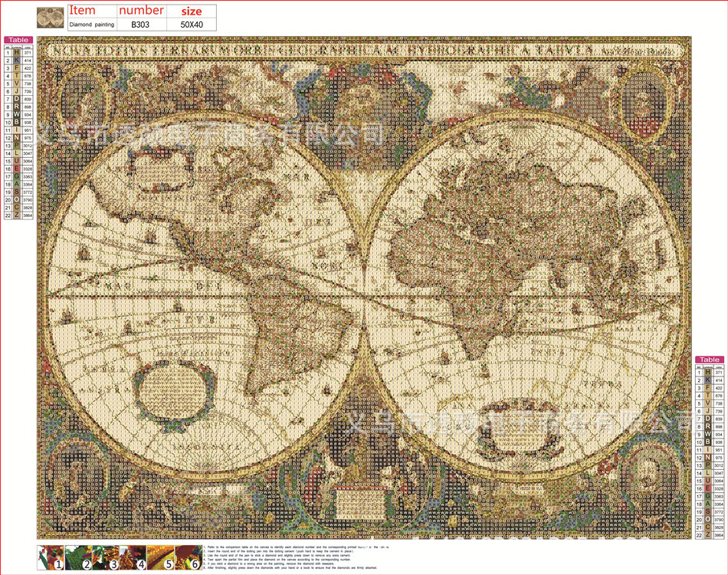The height and width of the screenshot is (575, 728).
Task: Pick the S swatch (3772) in lower-right legend
Action: tap(707, 512)
